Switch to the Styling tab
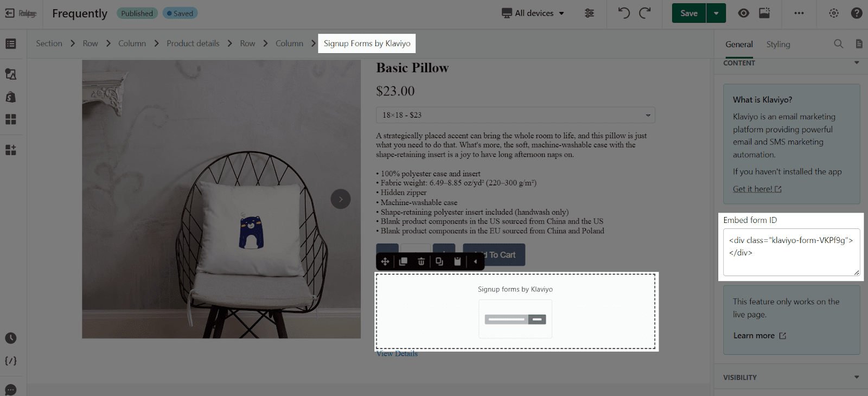Image resolution: width=868 pixels, height=396 pixels. coord(778,44)
